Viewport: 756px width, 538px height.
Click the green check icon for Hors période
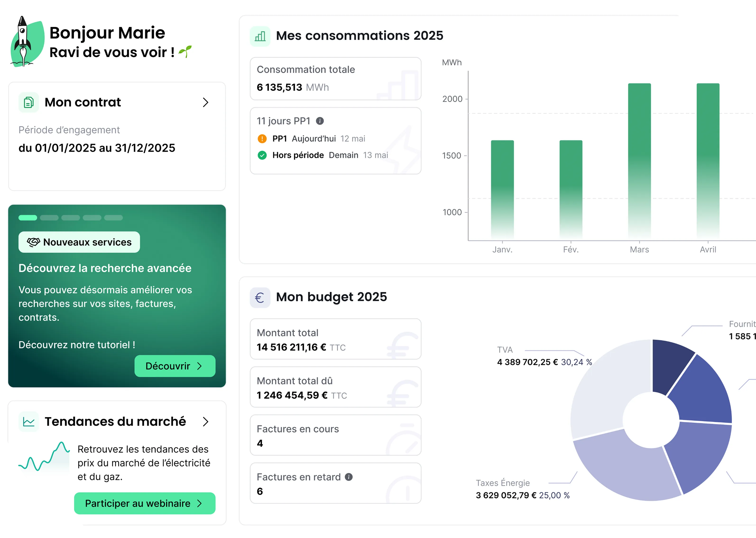pos(262,155)
